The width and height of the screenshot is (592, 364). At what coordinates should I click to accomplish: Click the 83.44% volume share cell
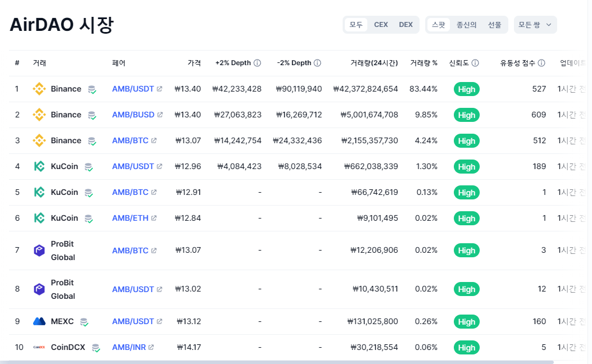[423, 89]
